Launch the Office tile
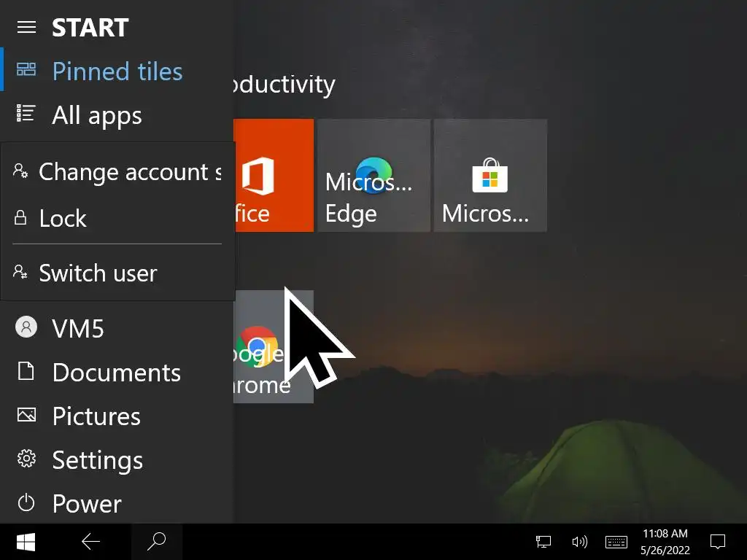The image size is (747, 560). [x=274, y=175]
